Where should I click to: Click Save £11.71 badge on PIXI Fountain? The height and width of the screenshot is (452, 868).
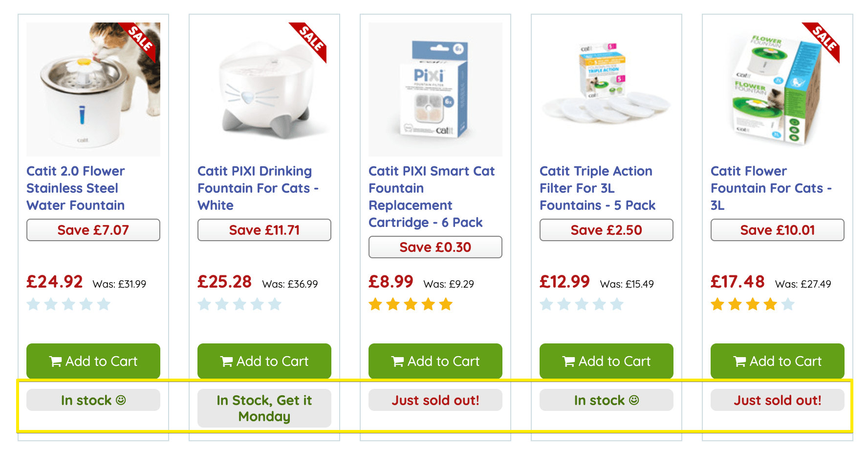(x=264, y=230)
